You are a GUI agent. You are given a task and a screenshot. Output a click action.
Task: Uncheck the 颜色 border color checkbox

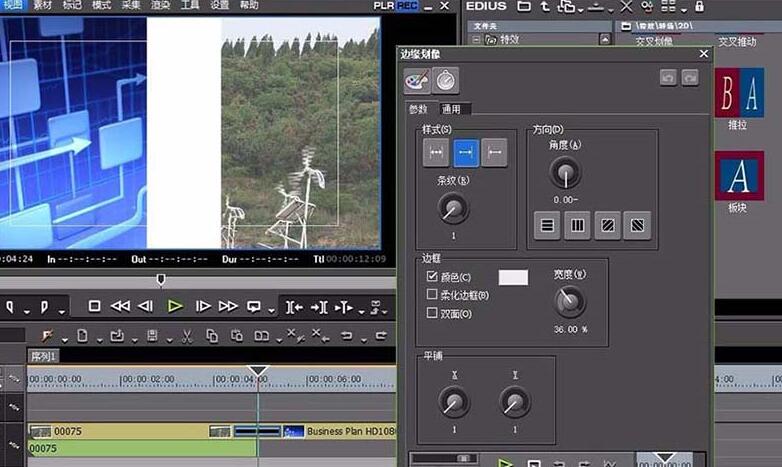click(x=432, y=277)
